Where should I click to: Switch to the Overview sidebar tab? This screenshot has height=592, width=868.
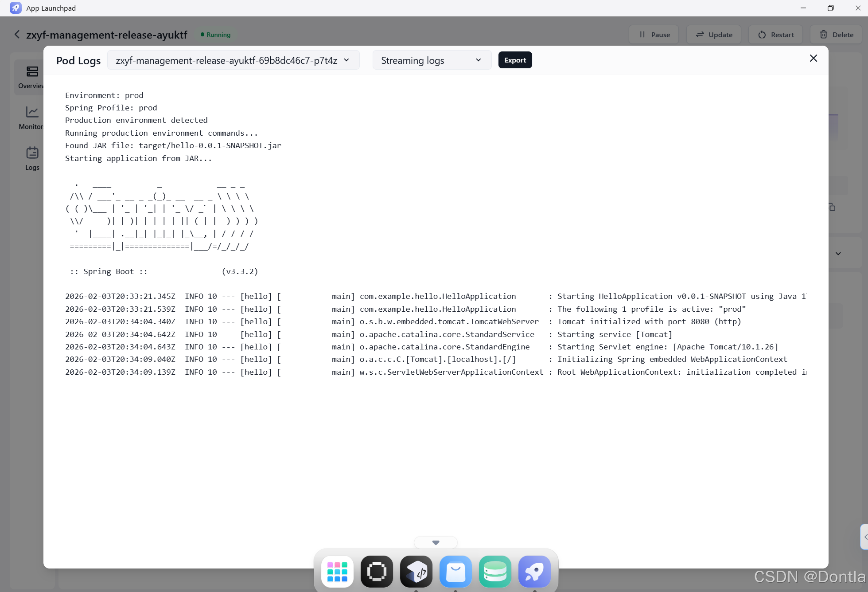[x=32, y=77]
